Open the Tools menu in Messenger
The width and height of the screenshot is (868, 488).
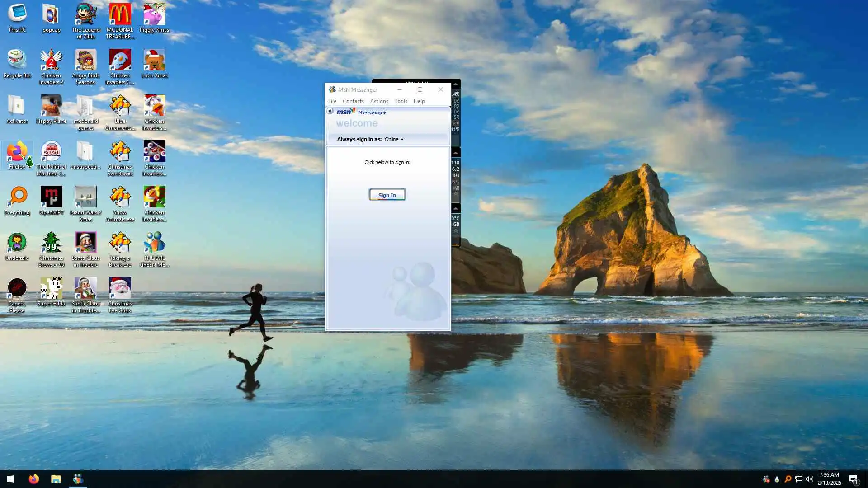401,101
